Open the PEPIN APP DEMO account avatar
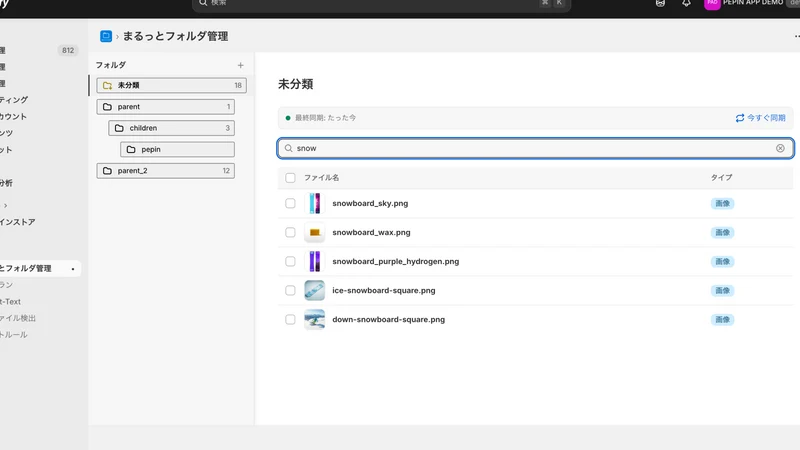The height and width of the screenshot is (450, 800). [712, 3]
